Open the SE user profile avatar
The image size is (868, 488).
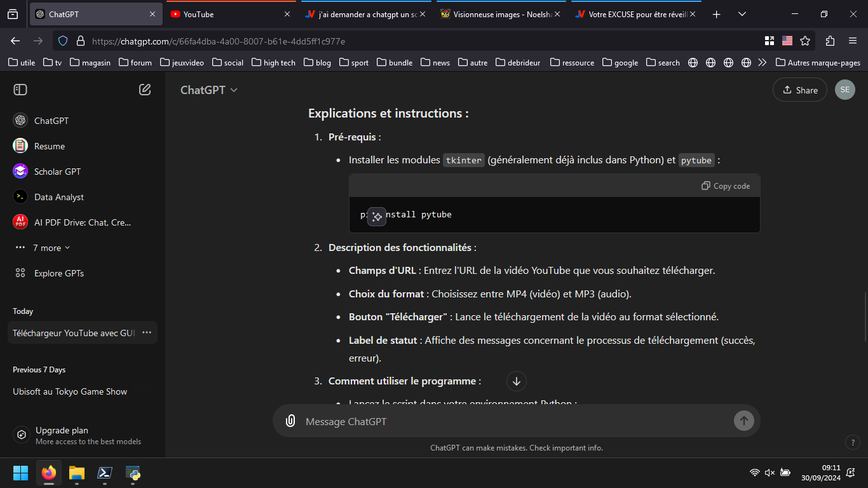tap(844, 90)
